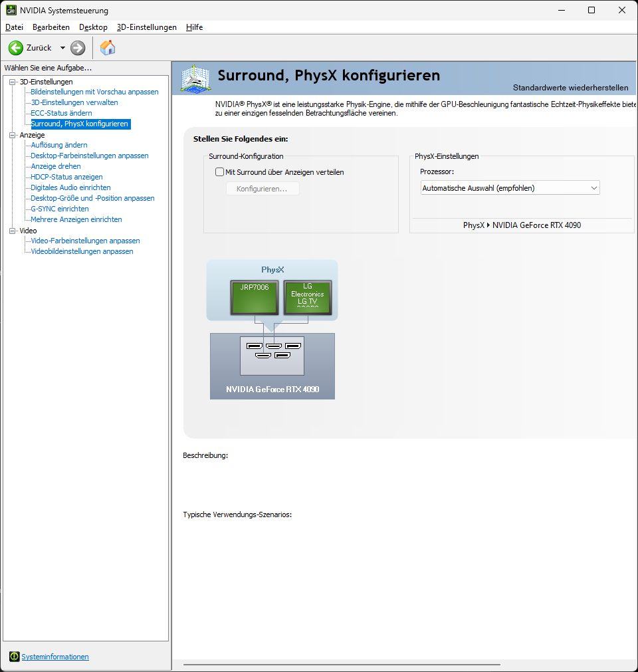Collapse the Anzeige tree node
The height and width of the screenshot is (672, 638).
tap(13, 134)
